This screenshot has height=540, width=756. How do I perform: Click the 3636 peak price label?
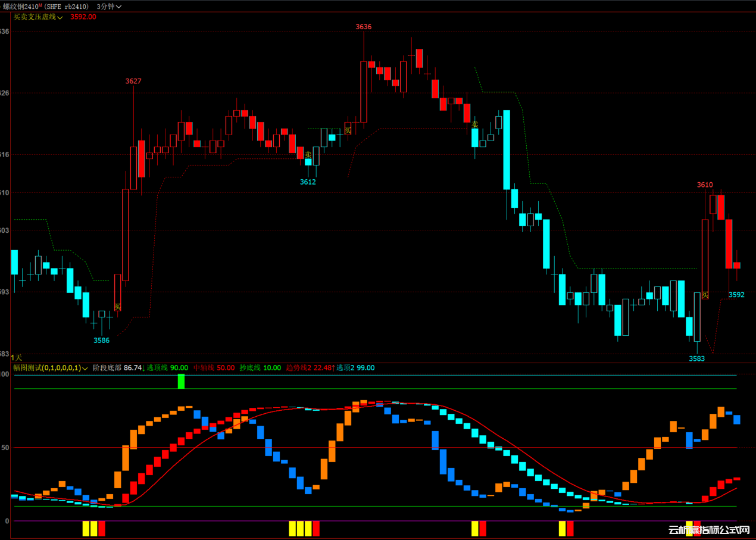point(364,27)
